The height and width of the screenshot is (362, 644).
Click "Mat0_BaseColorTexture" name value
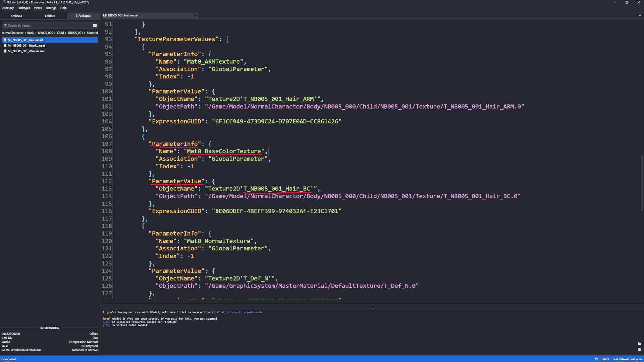[x=224, y=152]
